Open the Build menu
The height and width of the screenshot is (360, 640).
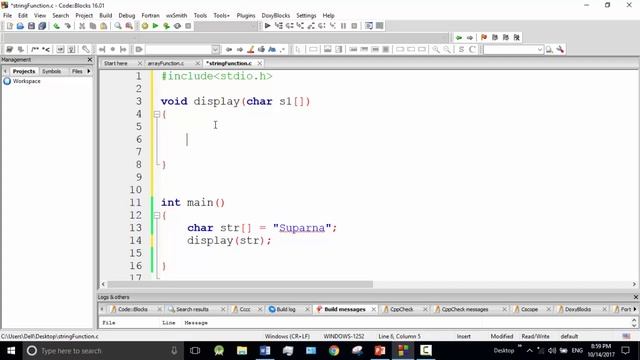point(105,16)
